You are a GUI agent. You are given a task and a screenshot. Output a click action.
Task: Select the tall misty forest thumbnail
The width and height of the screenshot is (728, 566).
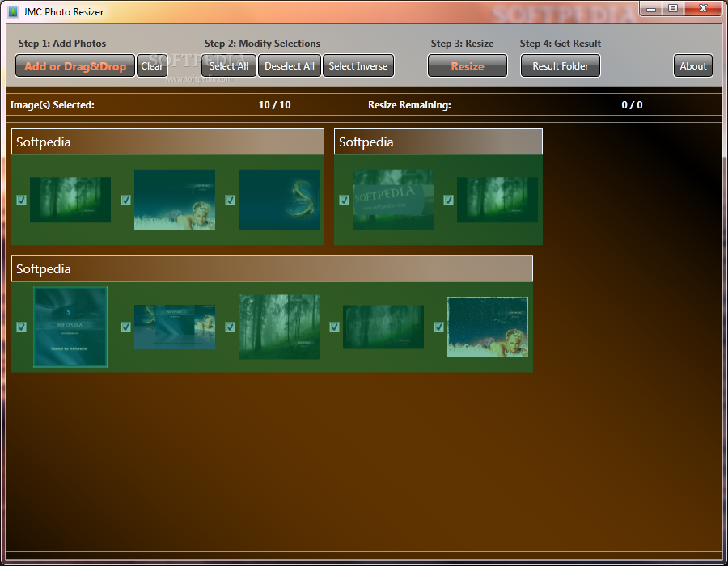(279, 327)
